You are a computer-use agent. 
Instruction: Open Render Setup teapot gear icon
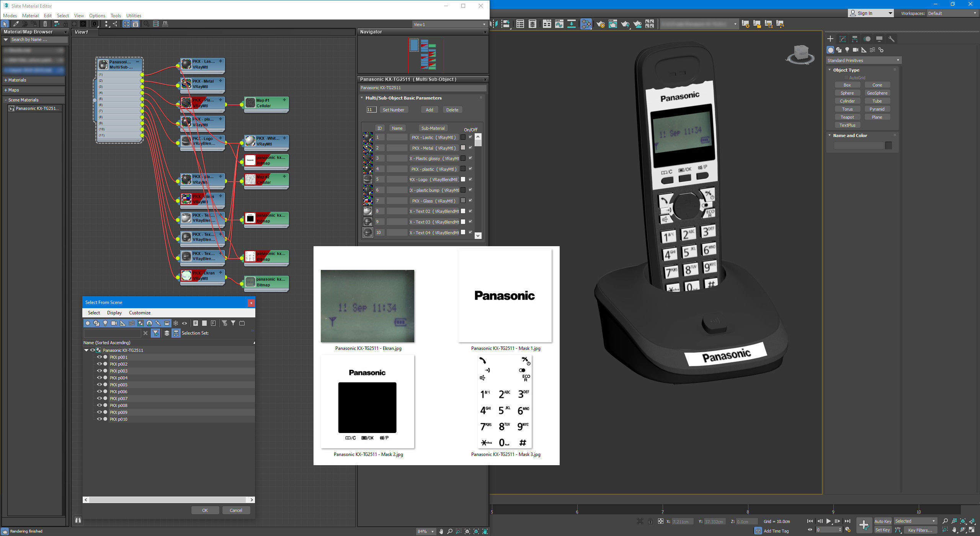click(601, 24)
